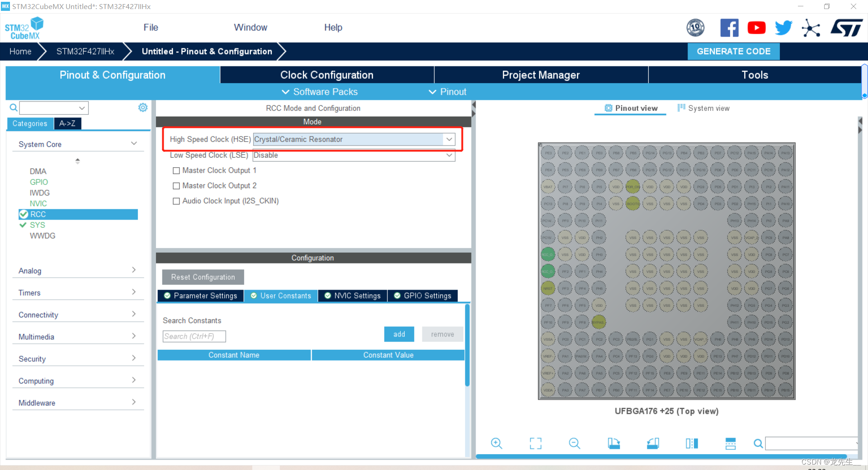The width and height of the screenshot is (868, 470).
Task: Open the Pinout dropdown menu
Action: pos(447,92)
